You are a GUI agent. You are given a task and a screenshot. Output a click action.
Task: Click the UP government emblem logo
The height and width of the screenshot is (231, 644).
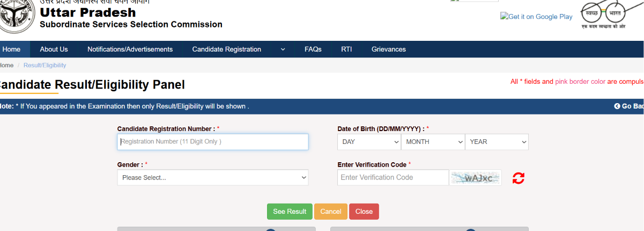pyautogui.click(x=17, y=17)
